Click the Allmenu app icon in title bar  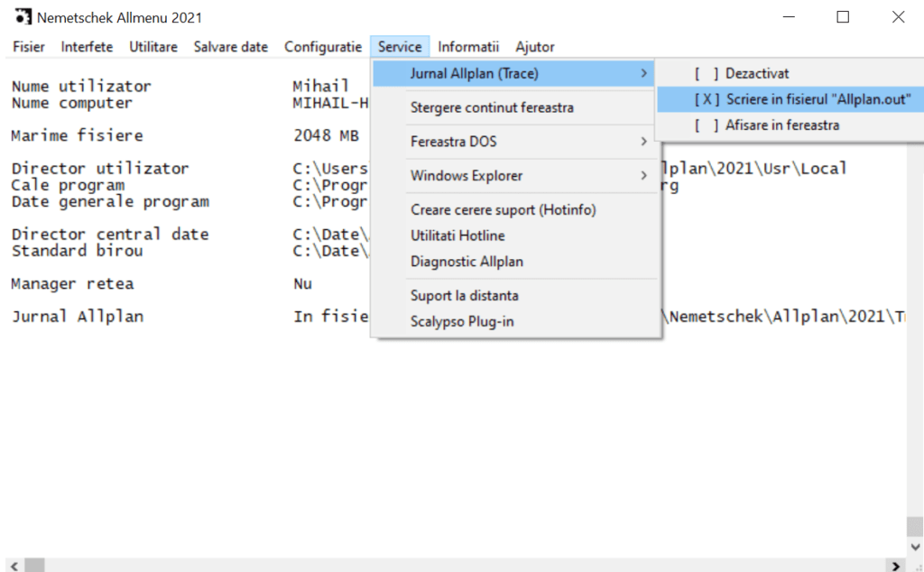coord(23,17)
